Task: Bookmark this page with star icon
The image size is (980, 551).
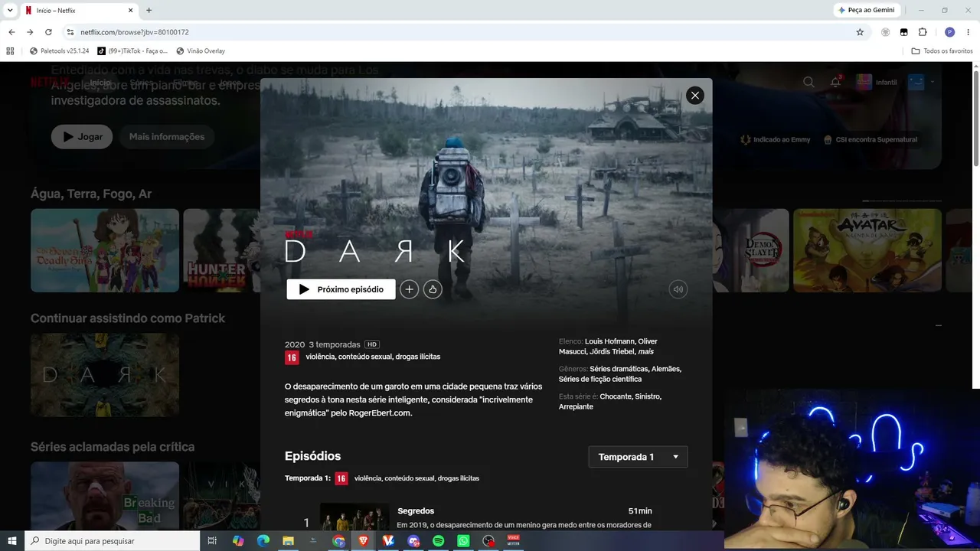Action: pyautogui.click(x=860, y=32)
